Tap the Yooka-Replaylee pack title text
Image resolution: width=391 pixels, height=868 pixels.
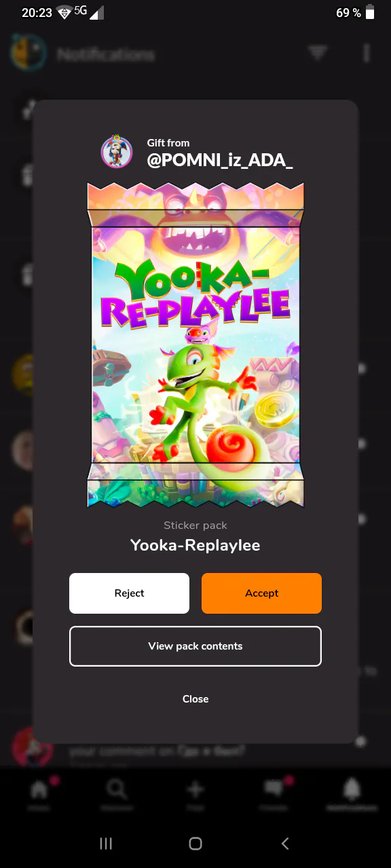[195, 545]
